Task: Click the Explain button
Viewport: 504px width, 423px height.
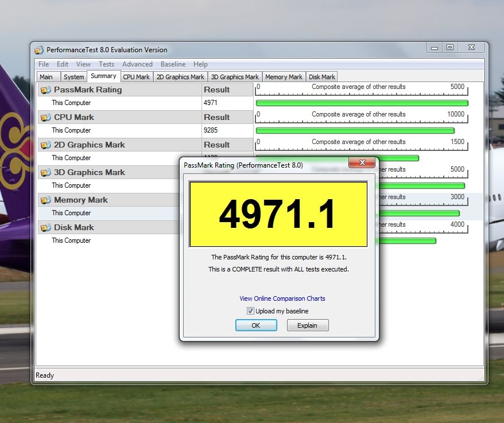Action: [308, 325]
